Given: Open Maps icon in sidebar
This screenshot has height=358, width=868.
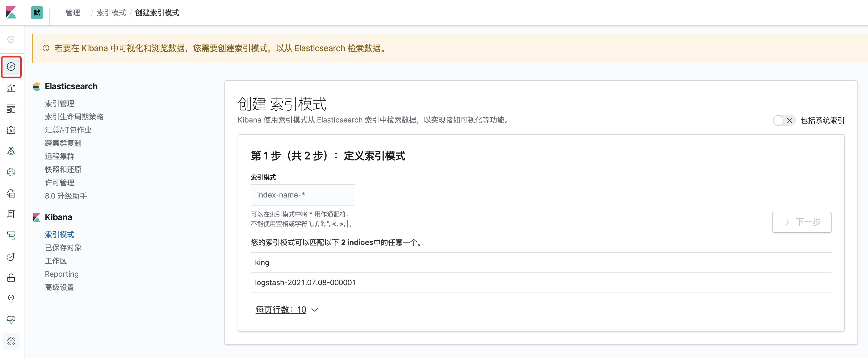Looking at the screenshot, I should [x=11, y=151].
